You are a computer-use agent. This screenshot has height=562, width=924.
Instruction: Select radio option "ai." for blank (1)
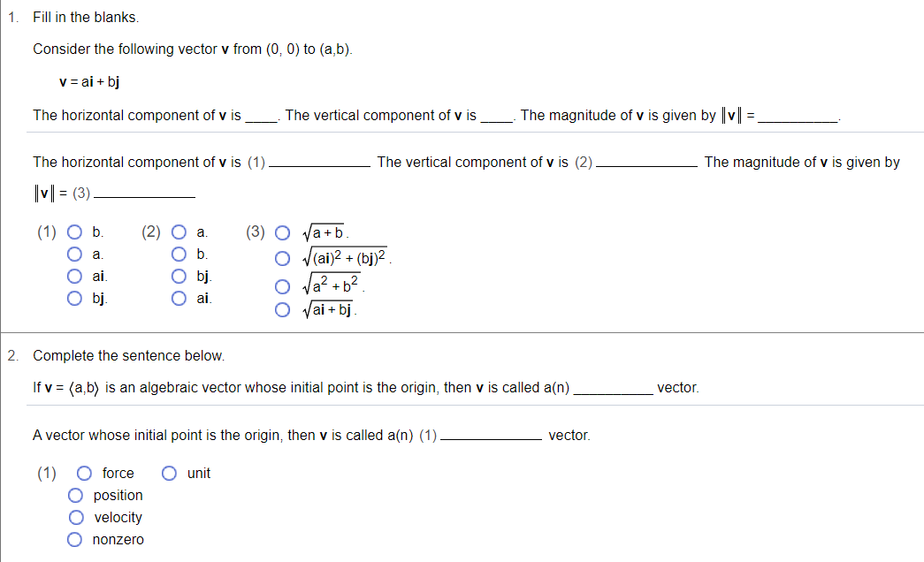pyautogui.click(x=73, y=276)
